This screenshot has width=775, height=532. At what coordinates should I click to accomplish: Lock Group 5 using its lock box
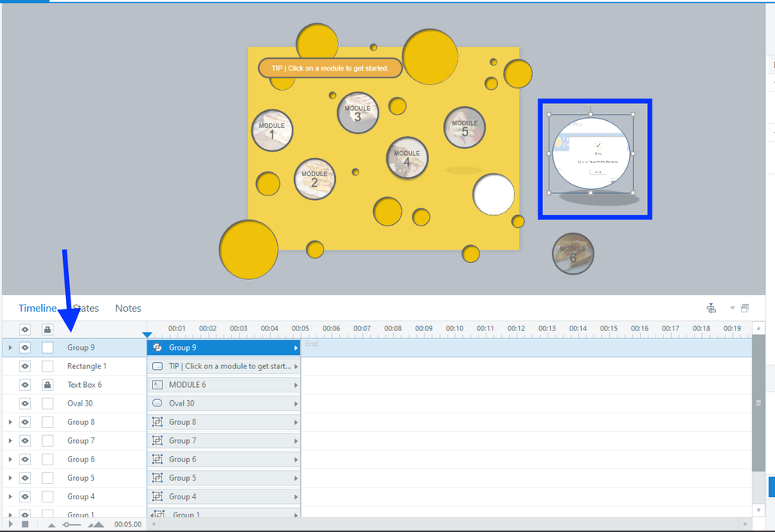pos(47,478)
